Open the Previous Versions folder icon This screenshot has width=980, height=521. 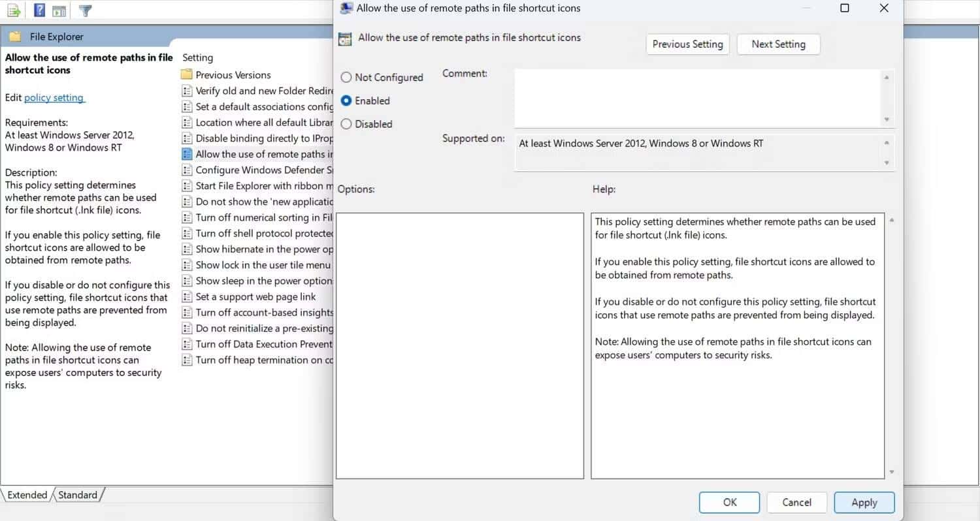coord(187,74)
